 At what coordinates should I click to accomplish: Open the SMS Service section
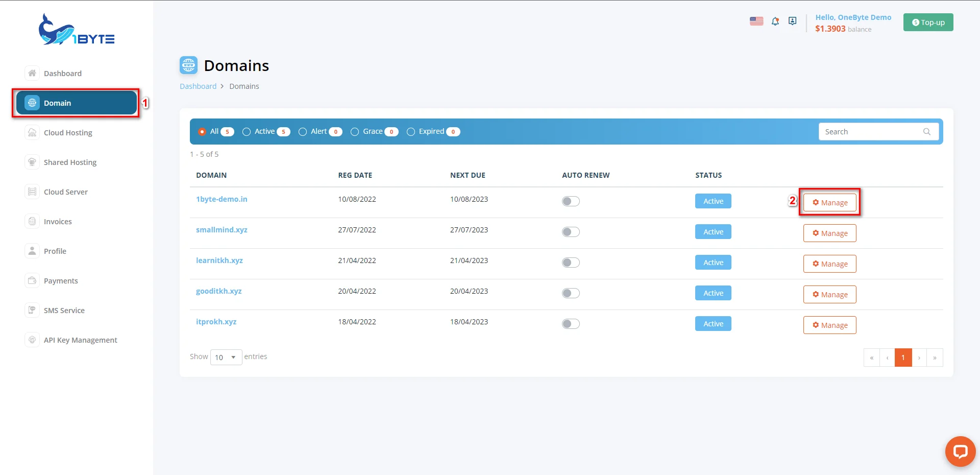[x=64, y=310]
